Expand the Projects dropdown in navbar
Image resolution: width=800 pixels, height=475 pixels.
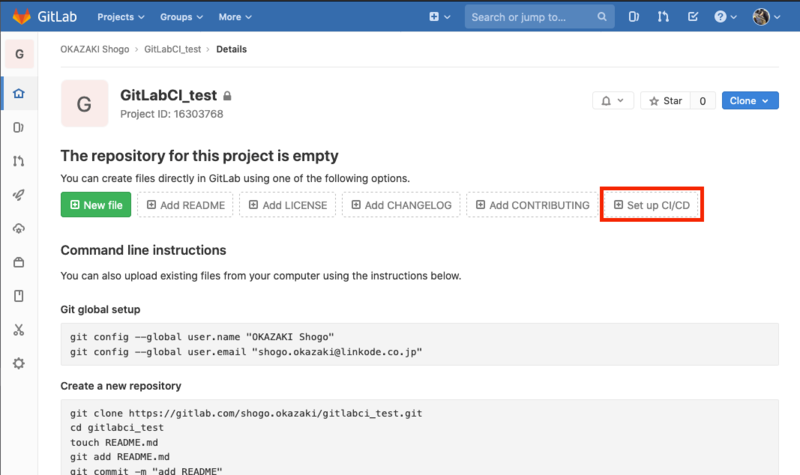coord(121,17)
